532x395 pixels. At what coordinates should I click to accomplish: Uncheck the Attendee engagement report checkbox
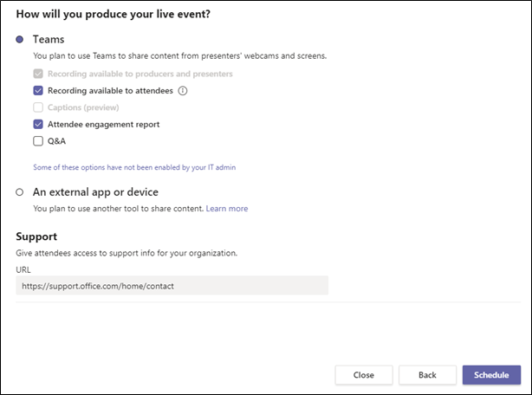[x=38, y=124]
